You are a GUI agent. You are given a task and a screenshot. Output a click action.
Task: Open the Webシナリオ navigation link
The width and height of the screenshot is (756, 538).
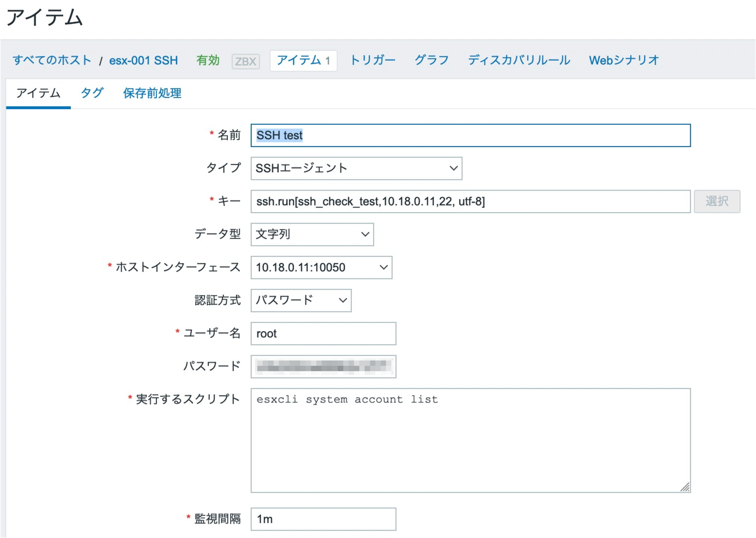click(624, 60)
